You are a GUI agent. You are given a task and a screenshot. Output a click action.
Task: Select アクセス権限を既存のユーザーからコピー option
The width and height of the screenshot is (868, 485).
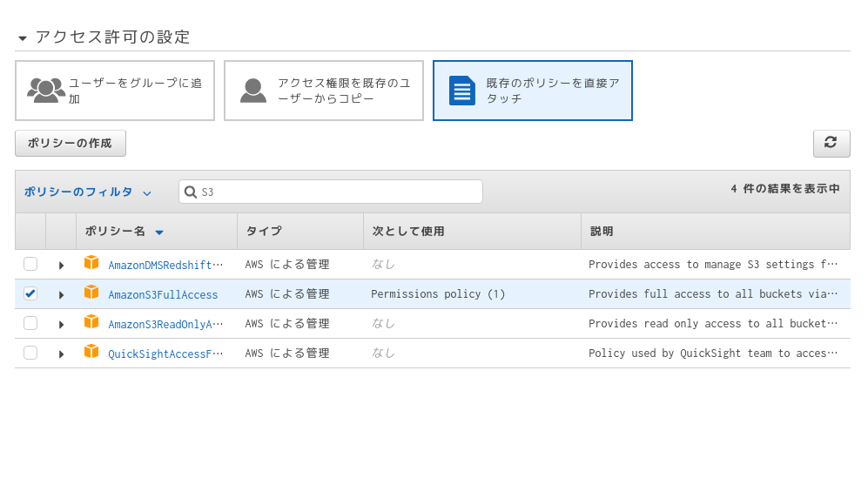[x=324, y=91]
